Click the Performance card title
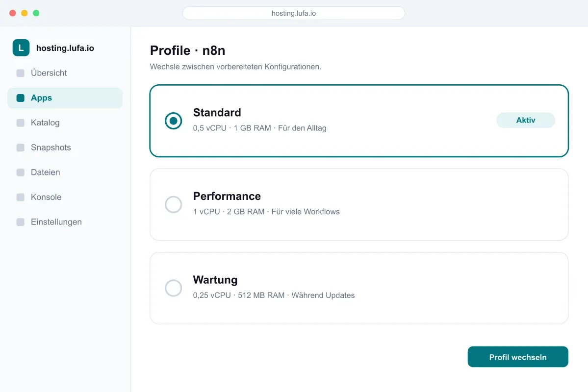This screenshot has width=588, height=392. (x=227, y=196)
